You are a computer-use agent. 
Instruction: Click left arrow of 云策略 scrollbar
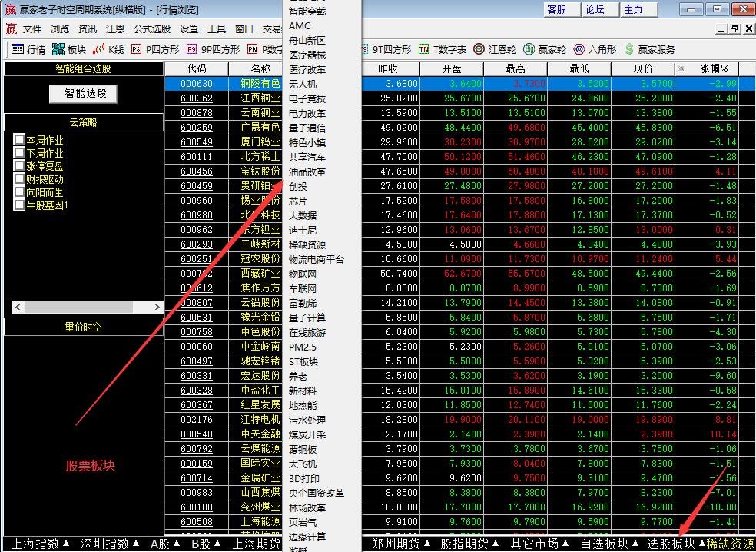(18, 307)
